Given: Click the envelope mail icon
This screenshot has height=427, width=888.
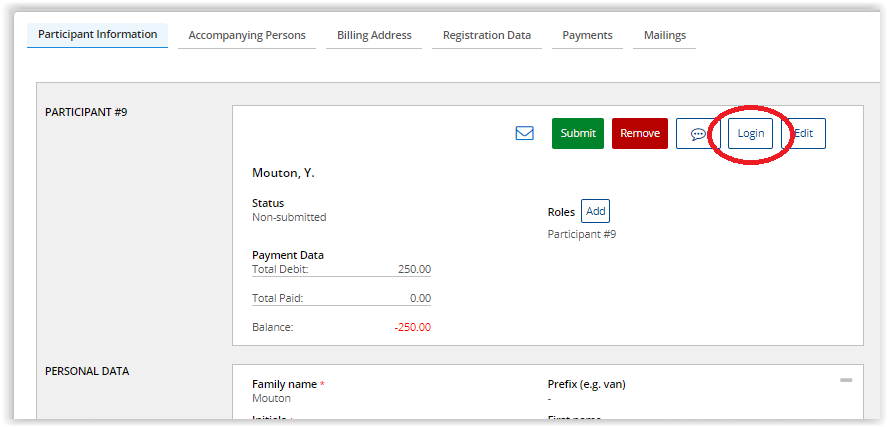Looking at the screenshot, I should click(524, 133).
